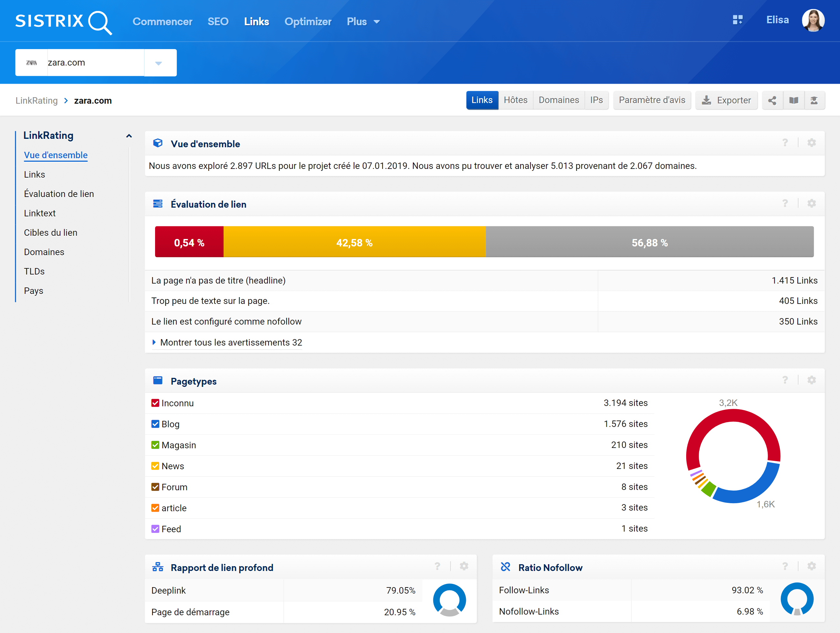This screenshot has height=633, width=840.
Task: Collapse the LinkRating sidebar section
Action: tap(129, 136)
